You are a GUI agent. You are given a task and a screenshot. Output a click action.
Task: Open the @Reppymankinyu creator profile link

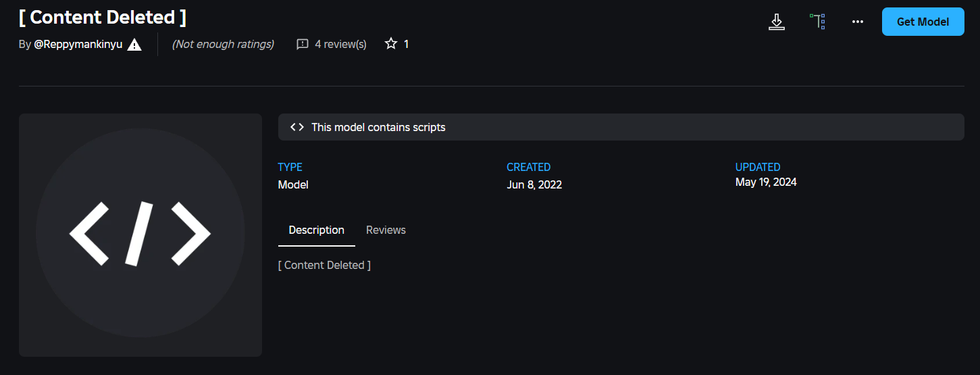click(78, 45)
